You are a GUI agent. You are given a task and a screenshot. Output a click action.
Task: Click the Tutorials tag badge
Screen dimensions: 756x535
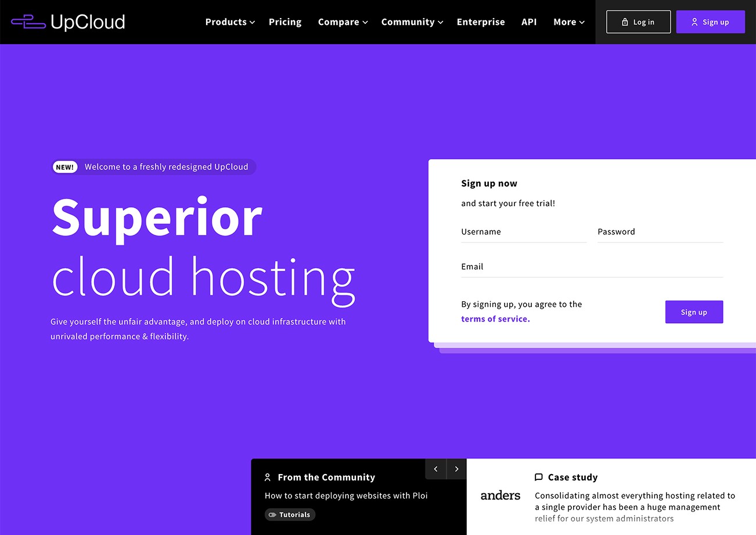(290, 515)
